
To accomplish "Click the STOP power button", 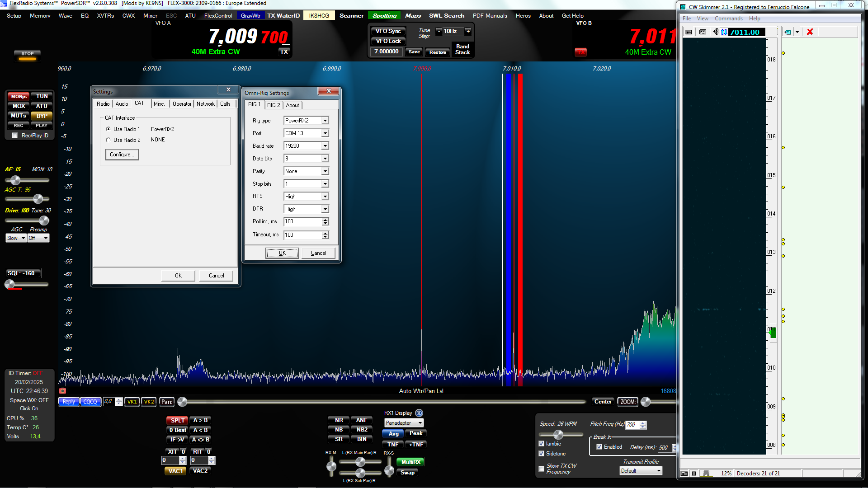I will (x=28, y=54).
